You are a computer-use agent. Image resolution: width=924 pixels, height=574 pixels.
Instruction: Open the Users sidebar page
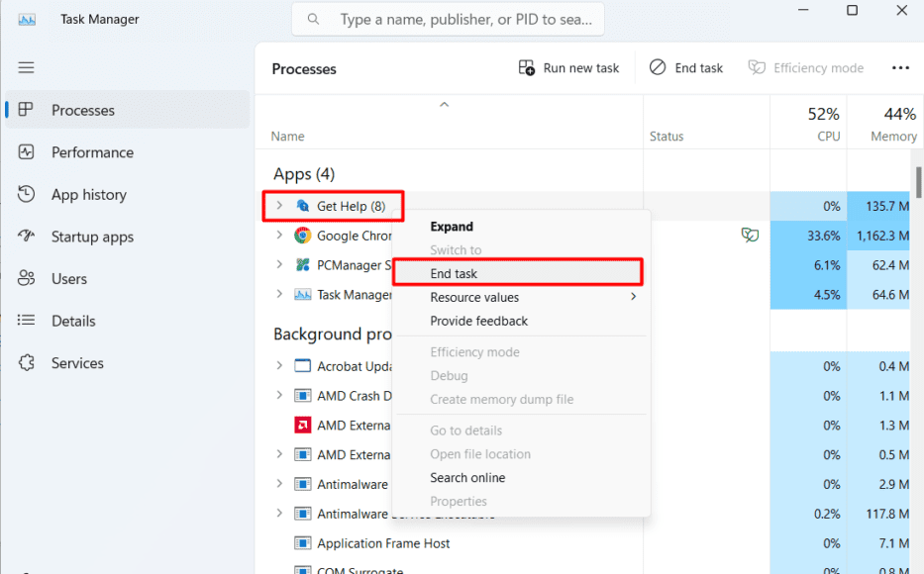tap(128, 278)
